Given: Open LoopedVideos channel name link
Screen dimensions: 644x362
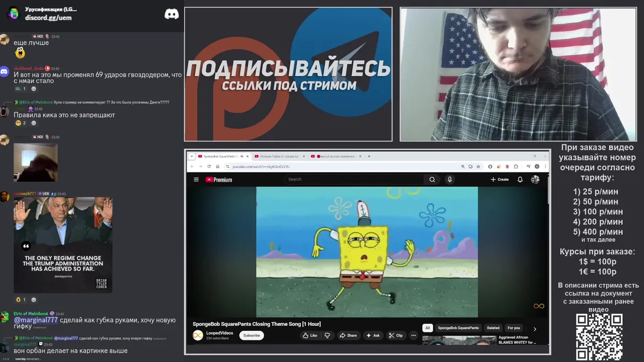Looking at the screenshot, I should click(x=220, y=333).
